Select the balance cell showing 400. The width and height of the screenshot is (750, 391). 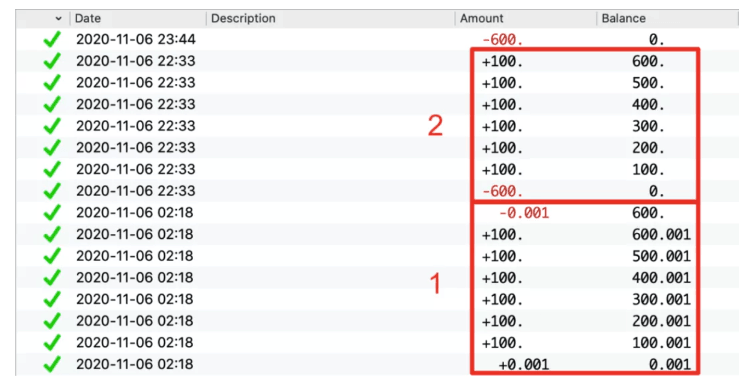pos(648,105)
